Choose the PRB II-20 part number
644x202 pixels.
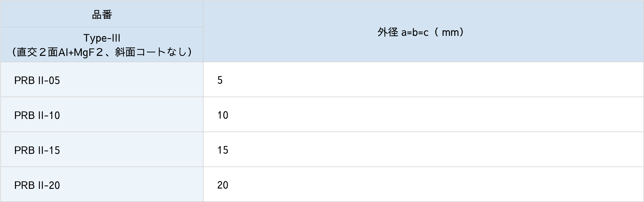[x=37, y=185]
